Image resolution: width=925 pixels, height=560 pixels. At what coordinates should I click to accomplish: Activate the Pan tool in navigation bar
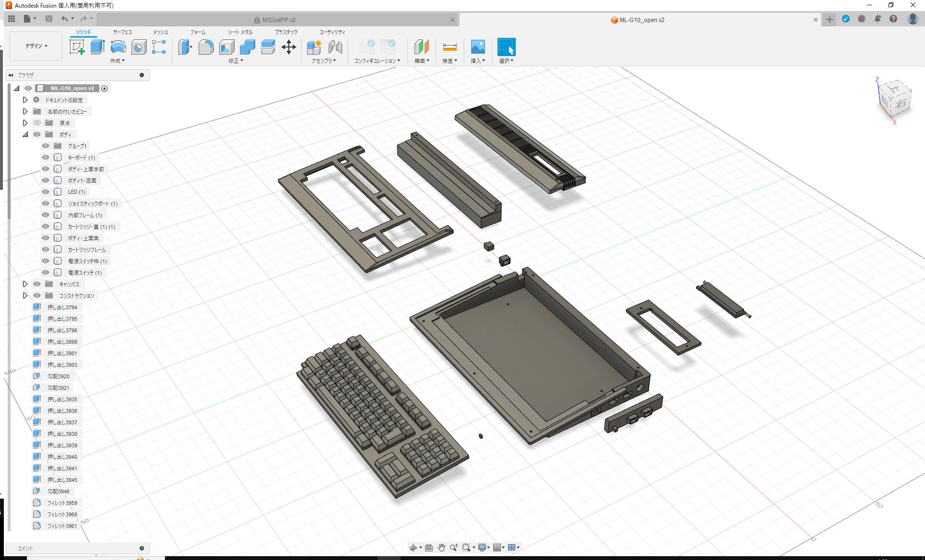point(441,547)
